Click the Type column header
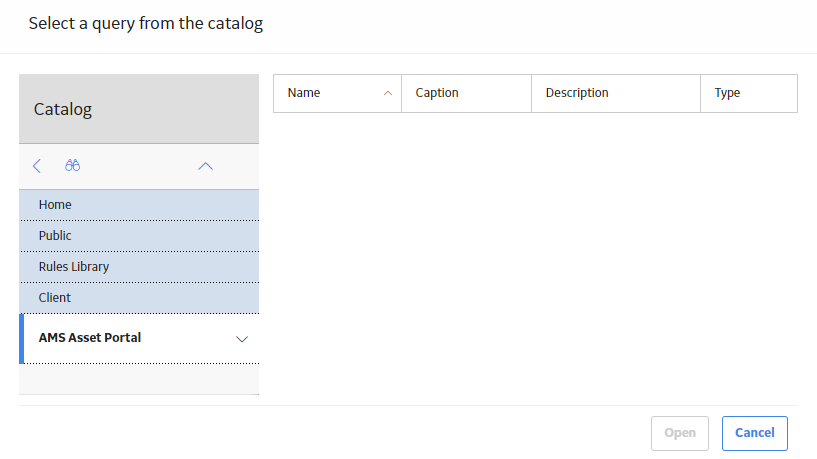This screenshot has width=817, height=459. coord(749,93)
